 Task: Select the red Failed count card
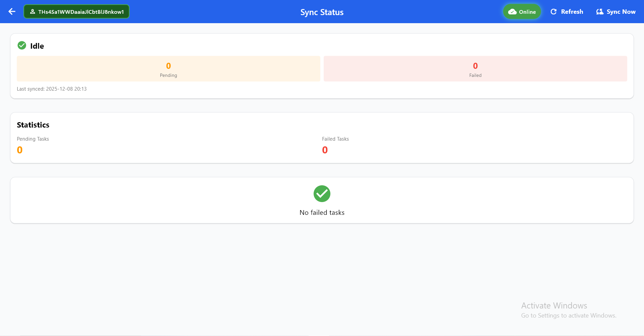point(475,69)
